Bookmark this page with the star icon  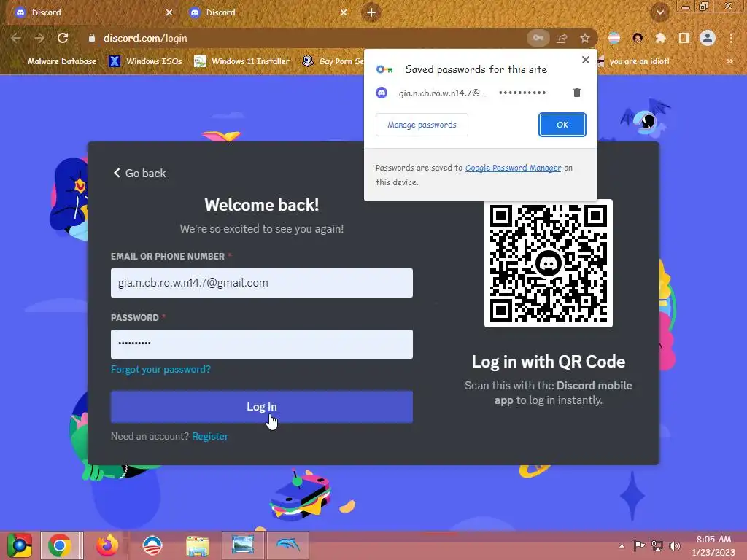click(x=585, y=38)
